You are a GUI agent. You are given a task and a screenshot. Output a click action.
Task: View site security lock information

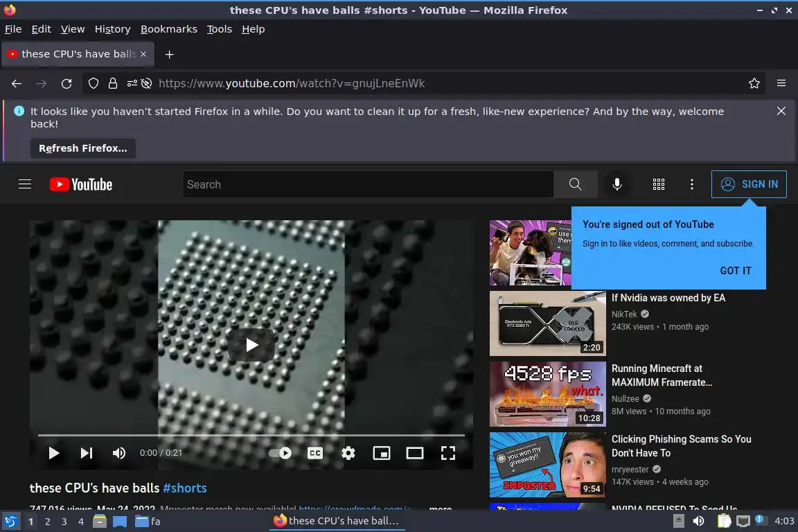point(112,84)
